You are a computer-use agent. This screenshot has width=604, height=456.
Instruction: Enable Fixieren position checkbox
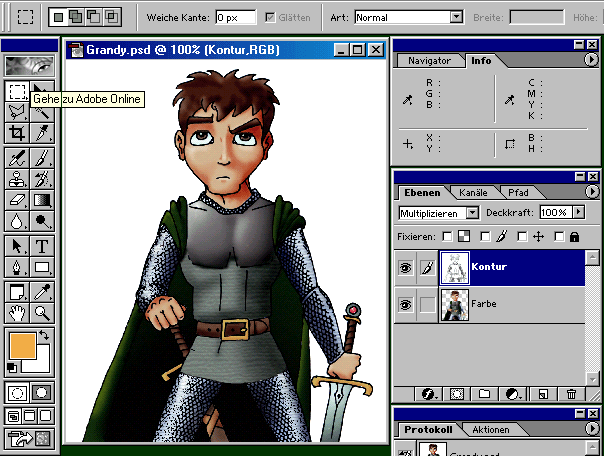522,236
